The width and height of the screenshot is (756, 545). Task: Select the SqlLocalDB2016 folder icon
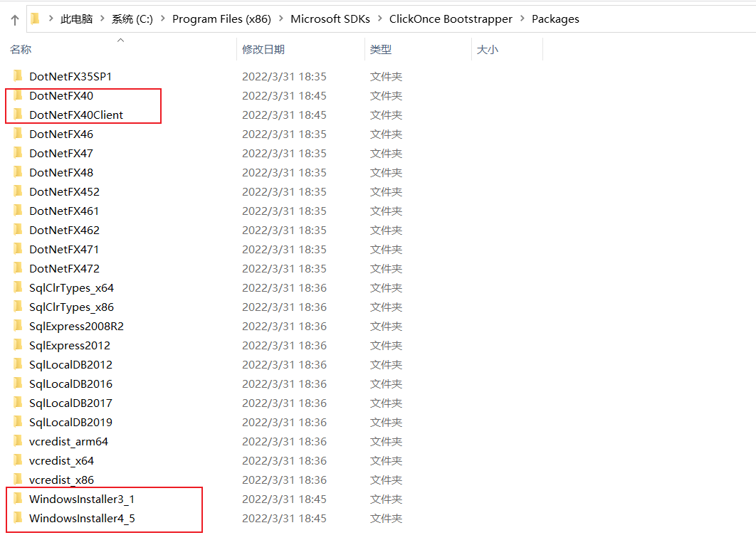tap(18, 383)
